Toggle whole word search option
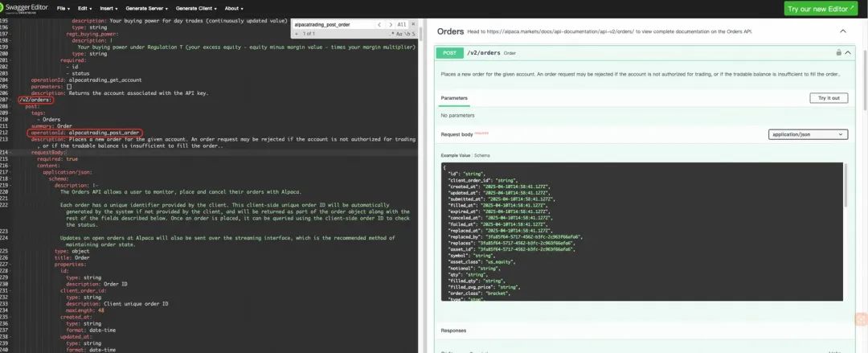 click(x=406, y=35)
